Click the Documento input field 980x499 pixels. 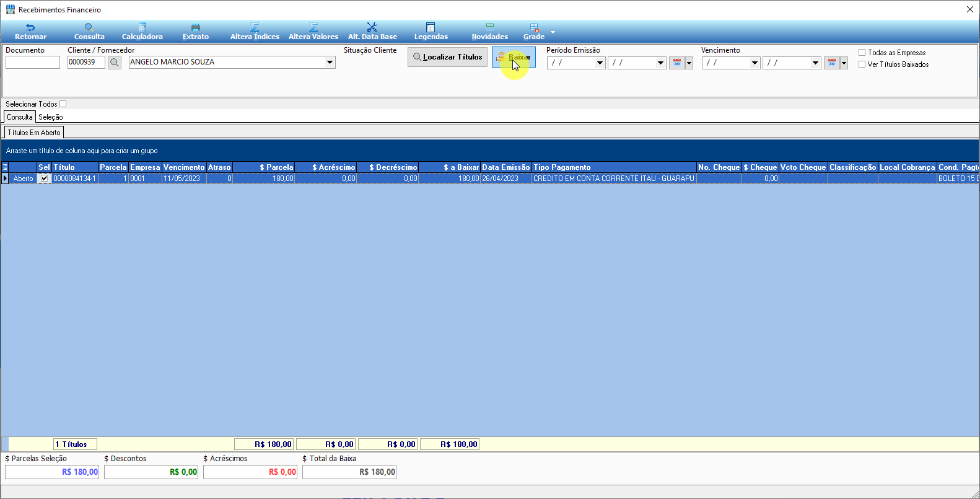33,62
